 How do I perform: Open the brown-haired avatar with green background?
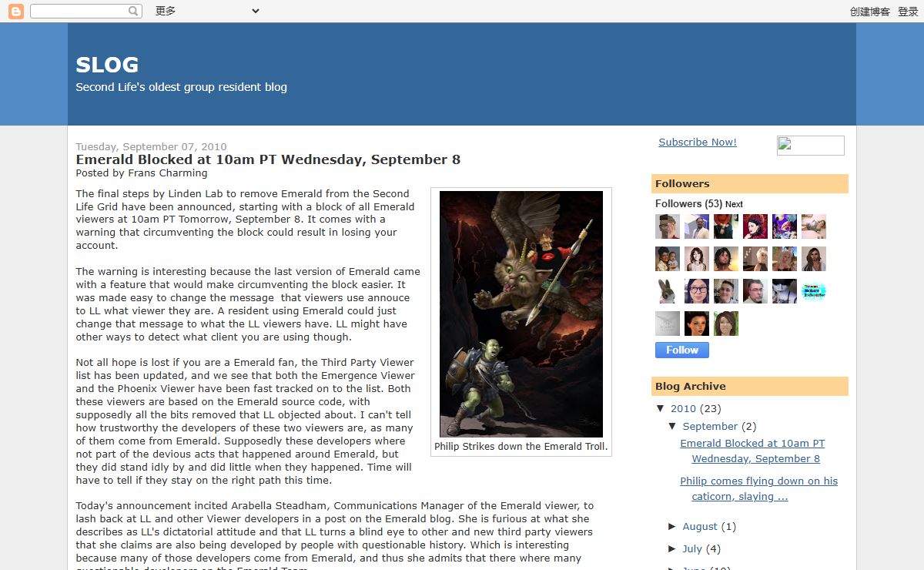726,324
